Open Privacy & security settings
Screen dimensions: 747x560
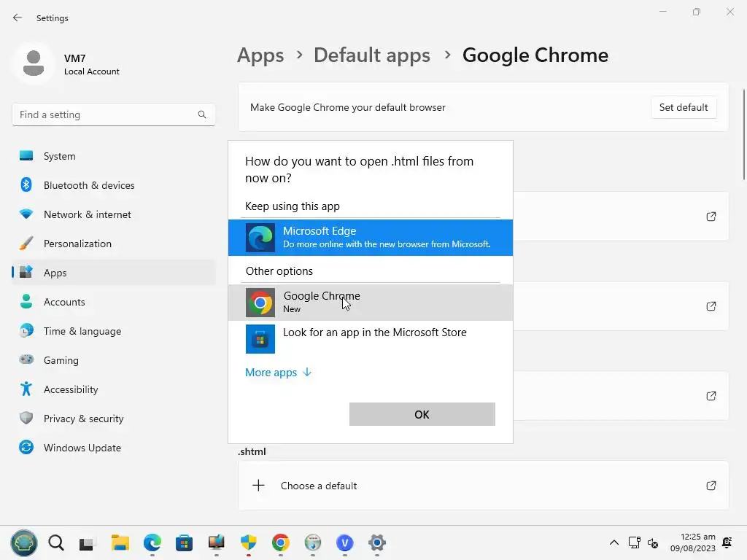(x=83, y=419)
